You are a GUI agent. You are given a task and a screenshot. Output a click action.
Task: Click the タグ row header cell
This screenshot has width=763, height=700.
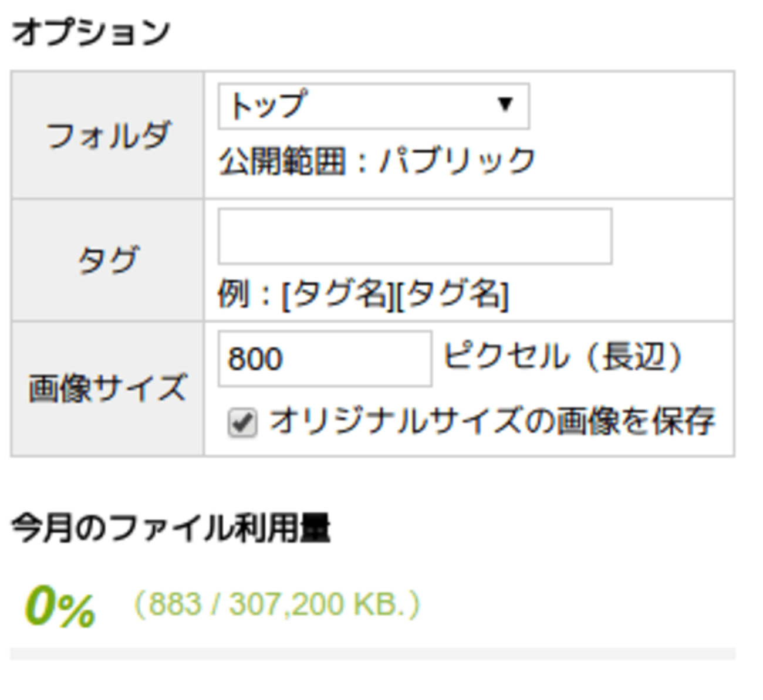click(x=108, y=260)
